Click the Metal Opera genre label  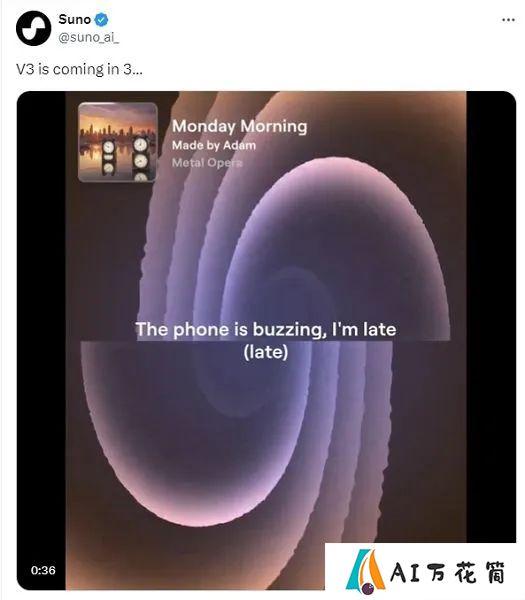[x=207, y=163]
